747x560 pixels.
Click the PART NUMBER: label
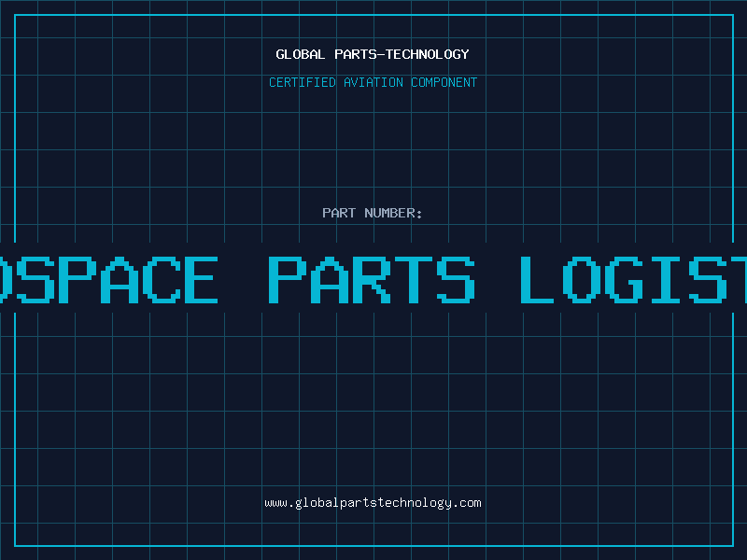tap(373, 213)
